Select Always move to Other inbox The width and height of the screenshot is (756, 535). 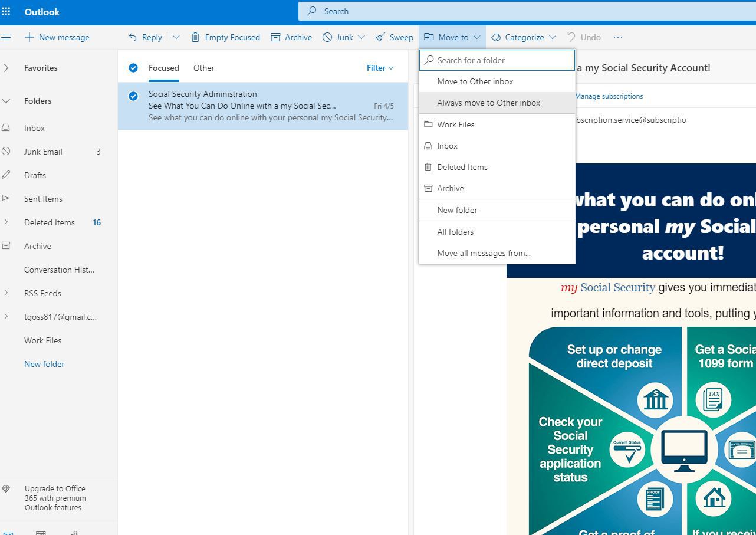[x=497, y=103]
